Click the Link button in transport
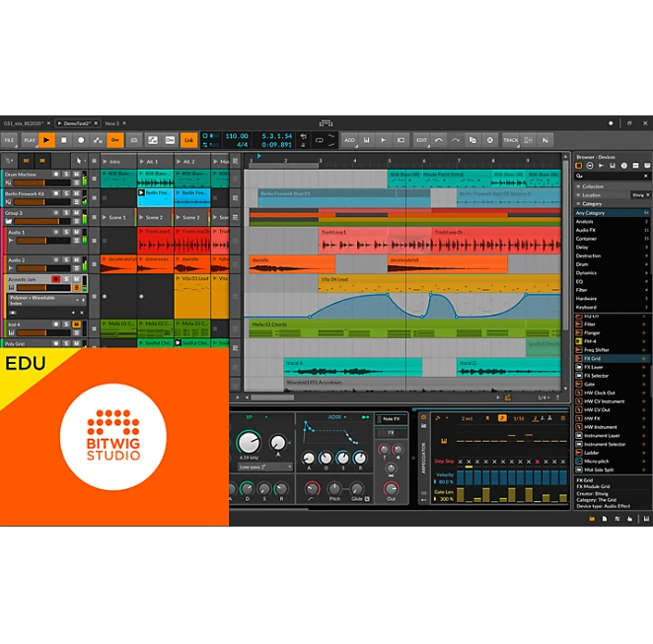 click(x=188, y=140)
